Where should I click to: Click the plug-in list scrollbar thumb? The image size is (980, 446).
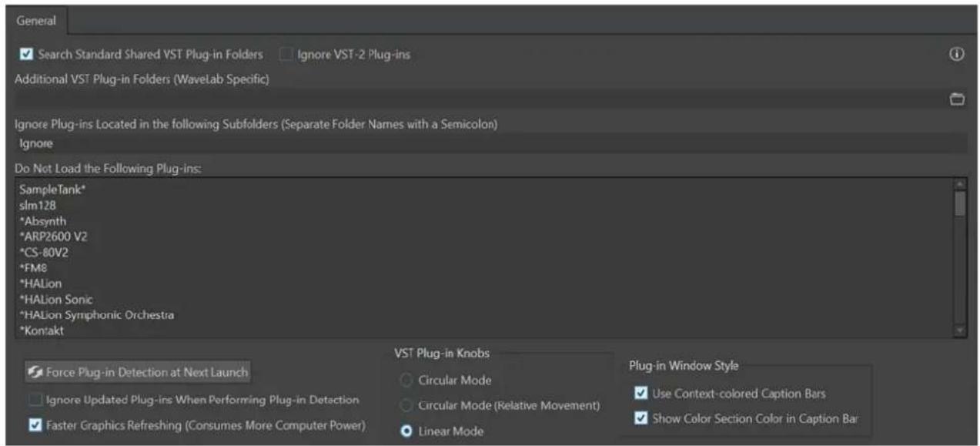958,203
